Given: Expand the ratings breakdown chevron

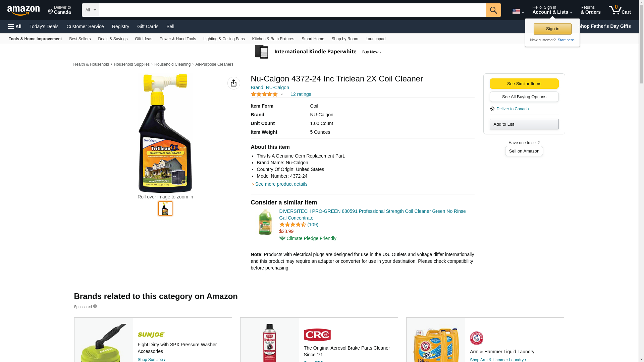Looking at the screenshot, I should (x=282, y=94).
